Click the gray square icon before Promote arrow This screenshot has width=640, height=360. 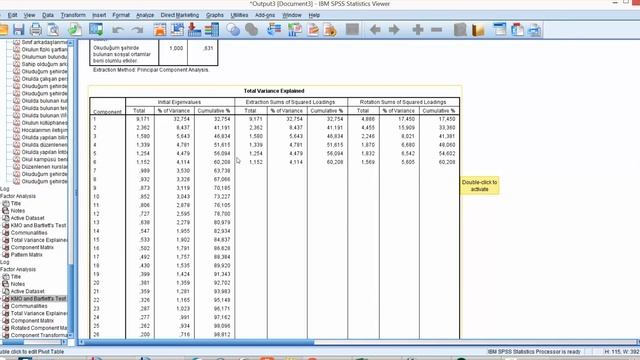coord(352,30)
